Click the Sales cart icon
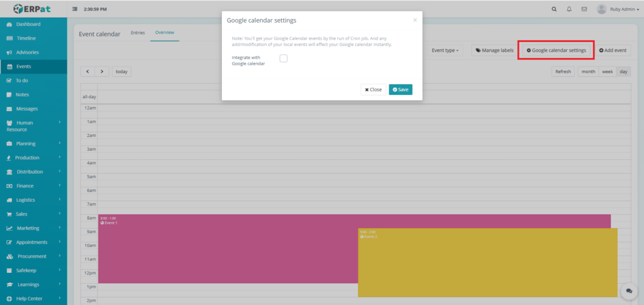The image size is (644, 305). (9, 214)
